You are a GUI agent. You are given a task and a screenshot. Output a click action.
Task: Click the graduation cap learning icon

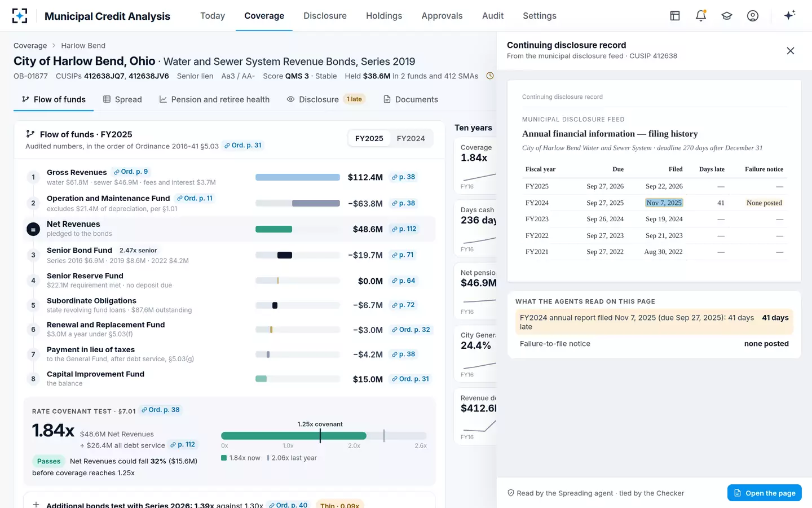[727, 16]
